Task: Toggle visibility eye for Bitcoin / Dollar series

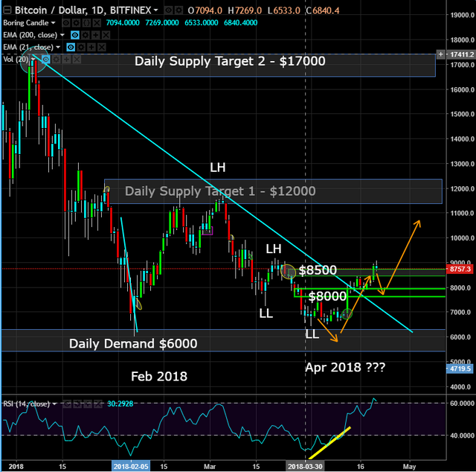Action: 169,10
